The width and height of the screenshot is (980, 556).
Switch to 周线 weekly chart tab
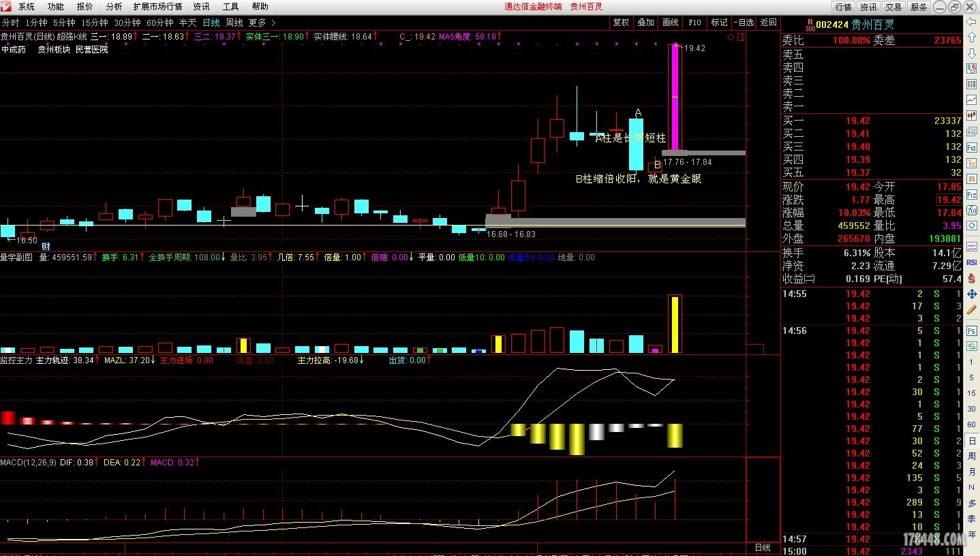tap(234, 22)
